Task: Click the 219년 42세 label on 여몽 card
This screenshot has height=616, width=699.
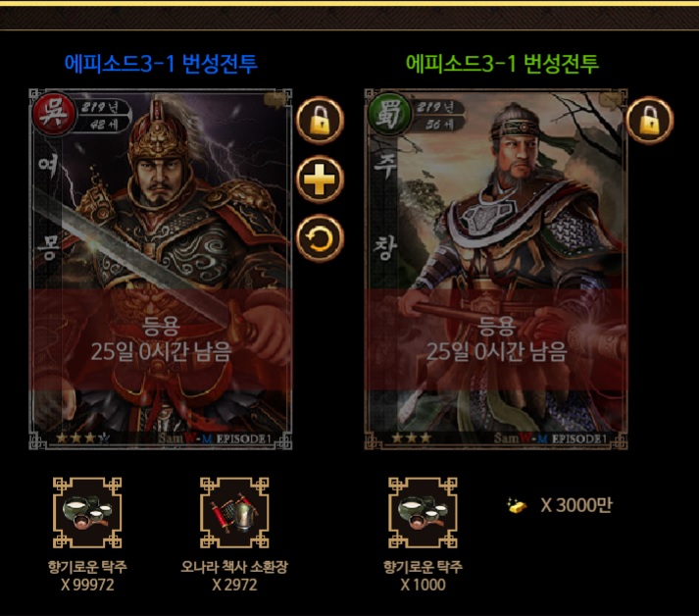Action: [104, 115]
